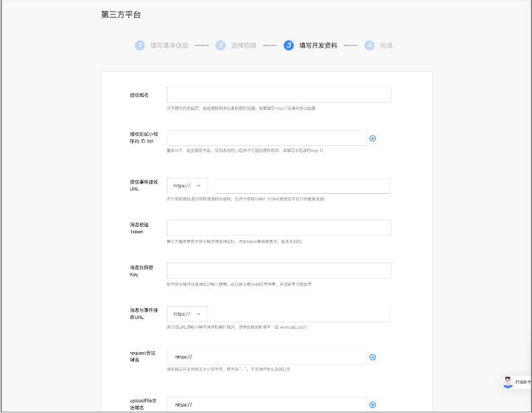This screenshot has height=413, width=532.
Task: Click plus icon next to uploadFile合法域名
Action: [372, 405]
